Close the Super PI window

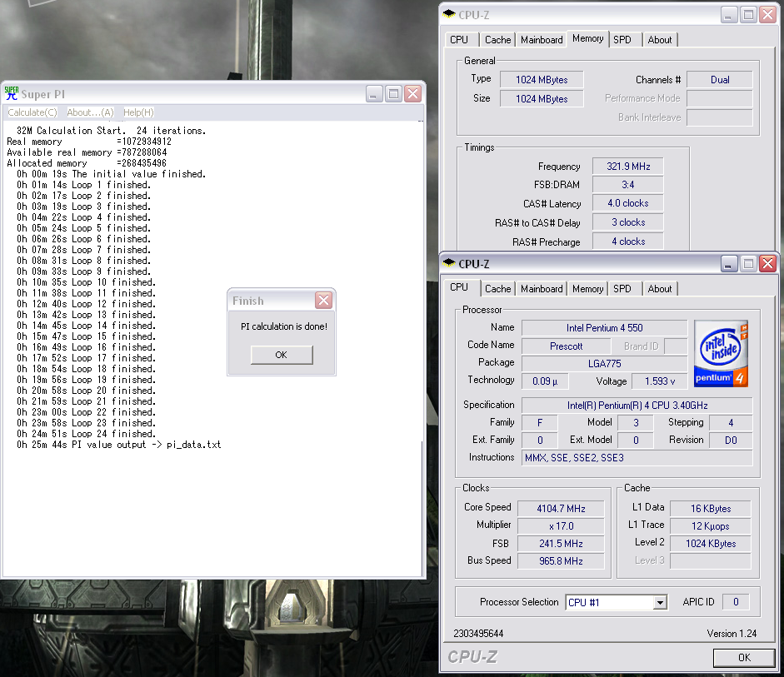tap(413, 93)
